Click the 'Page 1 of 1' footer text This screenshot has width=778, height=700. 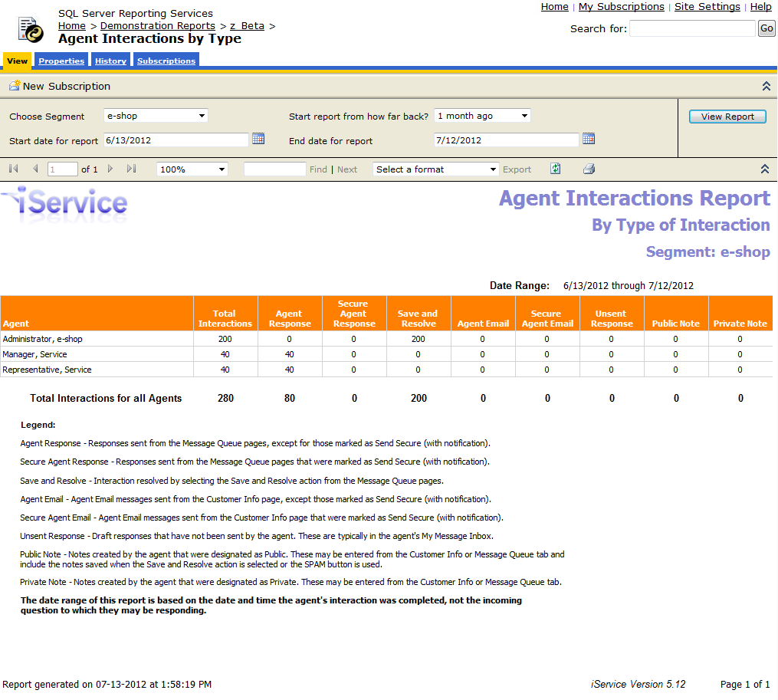[745, 684]
